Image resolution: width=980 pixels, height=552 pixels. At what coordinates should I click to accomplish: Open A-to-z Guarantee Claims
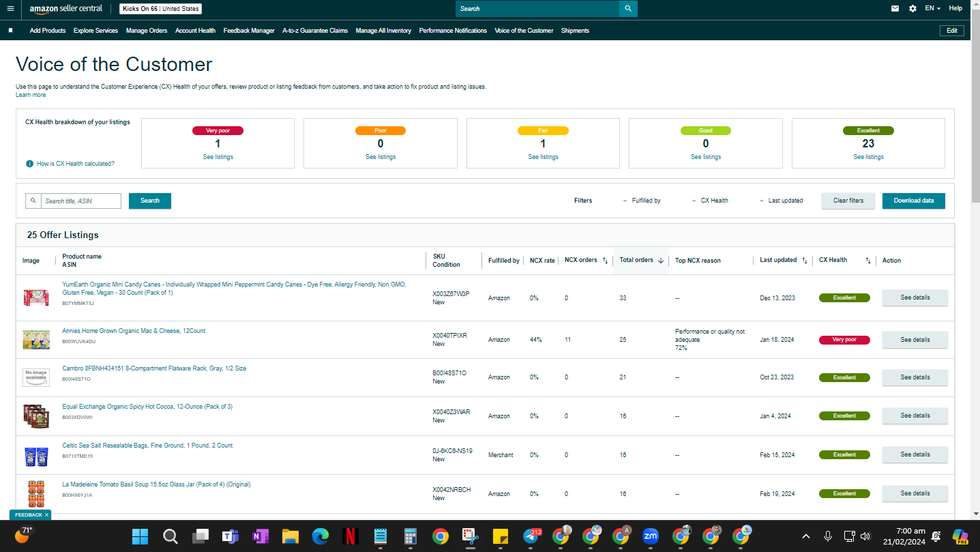pyautogui.click(x=315, y=31)
